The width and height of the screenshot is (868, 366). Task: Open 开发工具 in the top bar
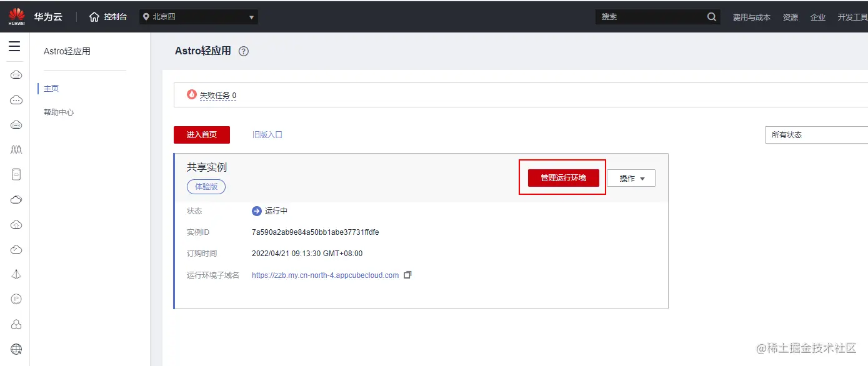852,17
